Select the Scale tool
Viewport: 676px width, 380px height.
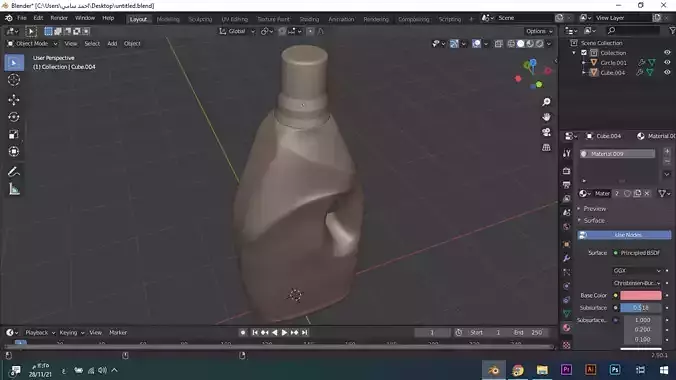[14, 134]
